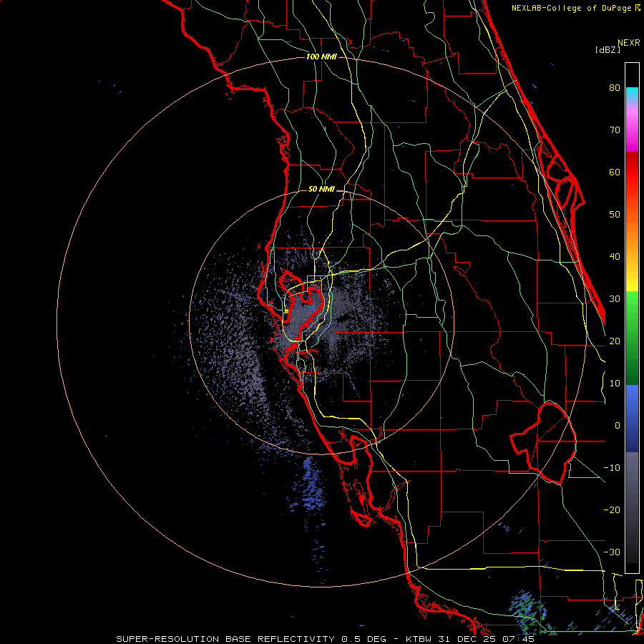Select the 0 value on dBZ scale
Image resolution: width=644 pixels, height=644 pixels.
618,426
